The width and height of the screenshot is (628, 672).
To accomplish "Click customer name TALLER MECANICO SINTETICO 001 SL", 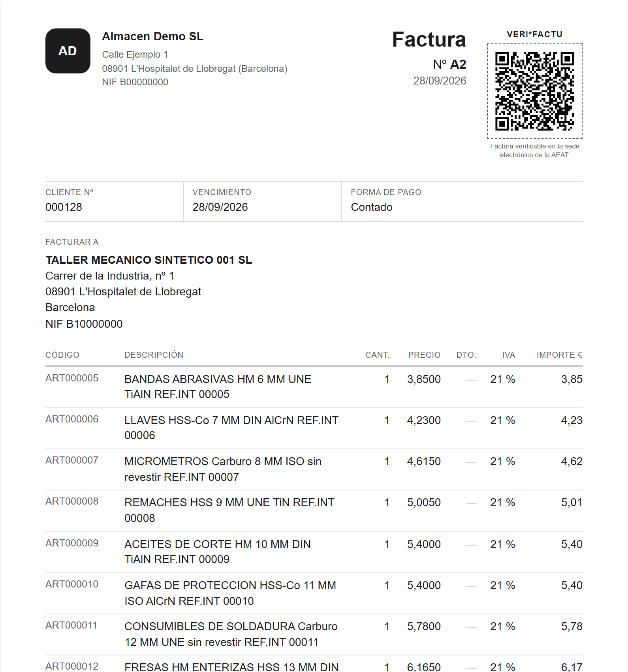I will coord(149,260).
